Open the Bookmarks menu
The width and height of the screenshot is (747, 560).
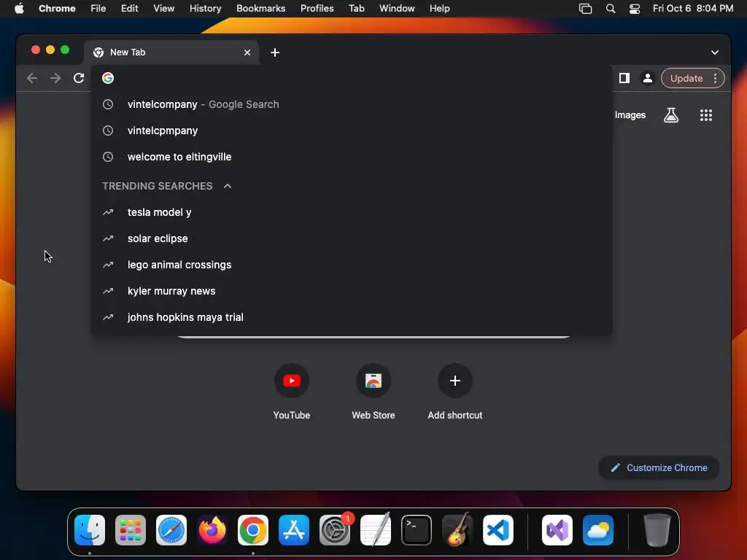click(x=260, y=8)
